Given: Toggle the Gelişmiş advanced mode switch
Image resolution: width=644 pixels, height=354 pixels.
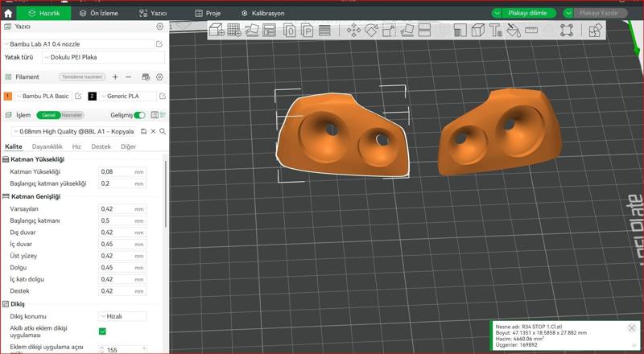Looking at the screenshot, I should [140, 115].
